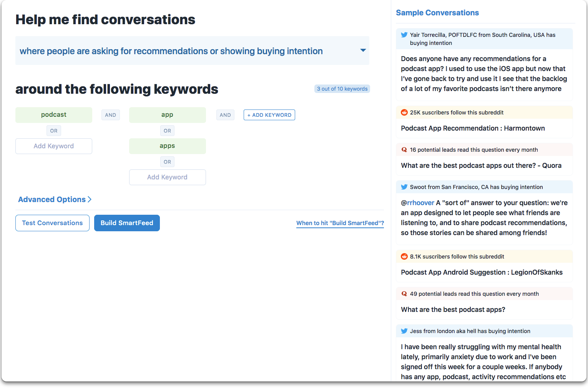This screenshot has height=388, width=588.
Task: Click the Build SmartFeed button
Action: tap(127, 223)
